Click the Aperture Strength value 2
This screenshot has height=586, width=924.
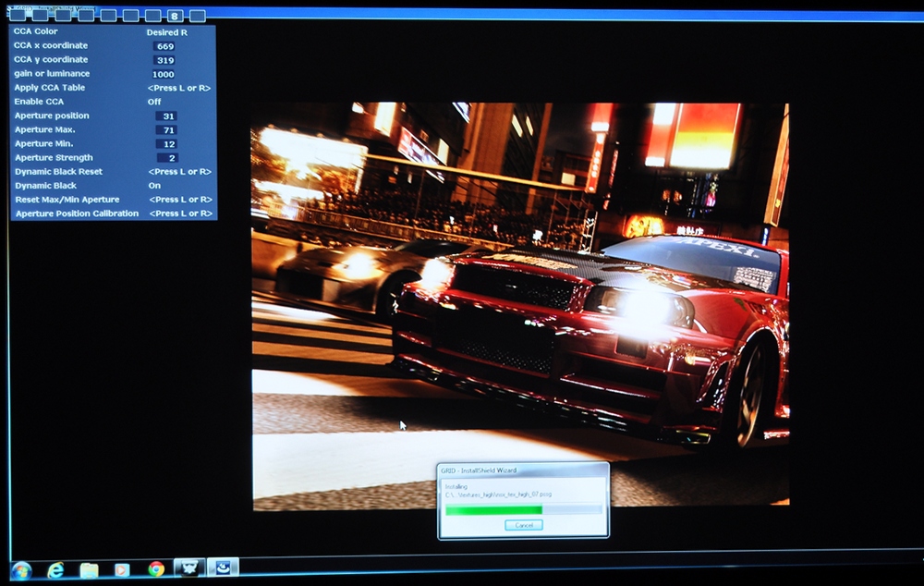click(x=168, y=158)
